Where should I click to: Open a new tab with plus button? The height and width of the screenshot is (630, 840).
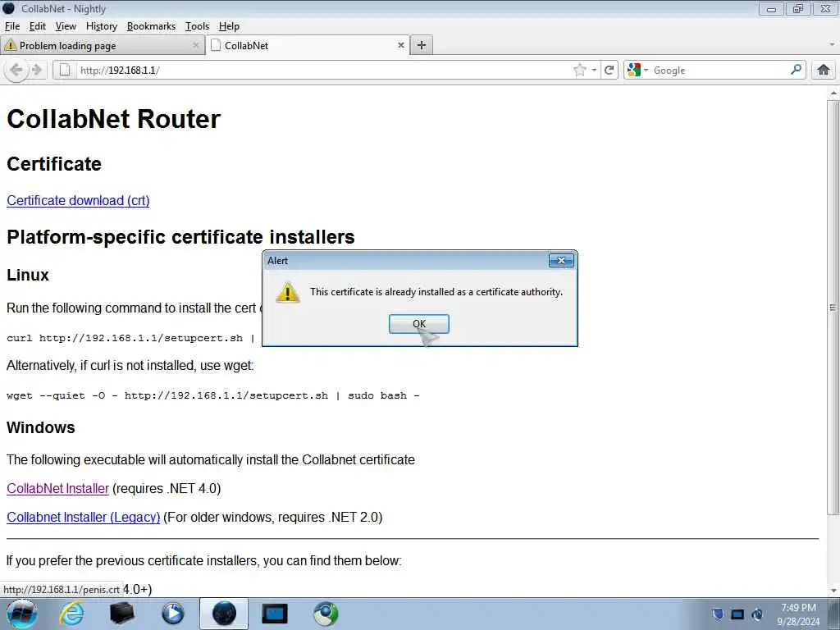point(422,46)
